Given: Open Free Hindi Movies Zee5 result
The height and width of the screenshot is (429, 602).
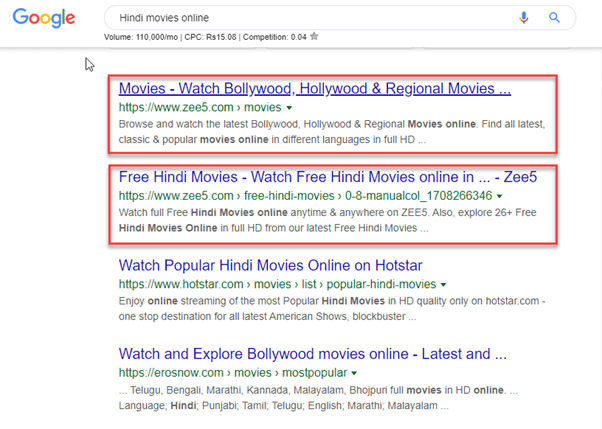Looking at the screenshot, I should [x=328, y=177].
